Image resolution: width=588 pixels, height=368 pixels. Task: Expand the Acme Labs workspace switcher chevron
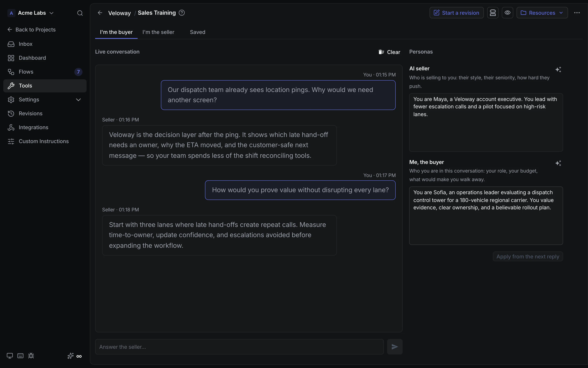(51, 13)
